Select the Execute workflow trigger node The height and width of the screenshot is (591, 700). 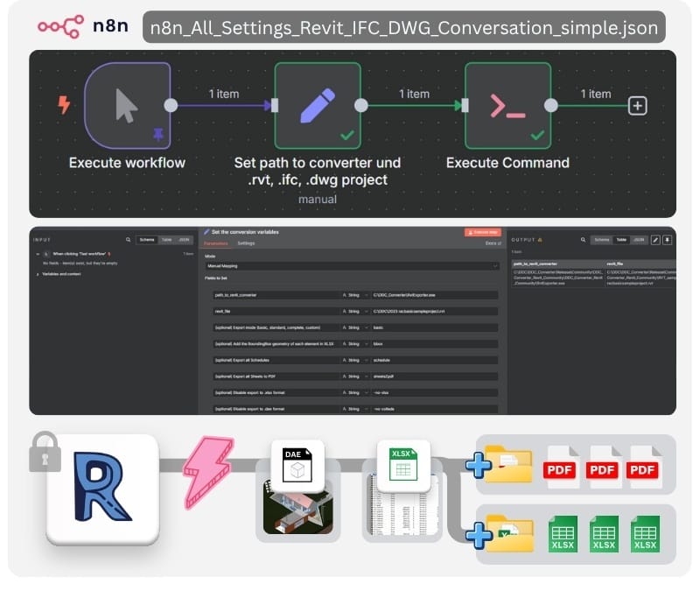coord(127,105)
